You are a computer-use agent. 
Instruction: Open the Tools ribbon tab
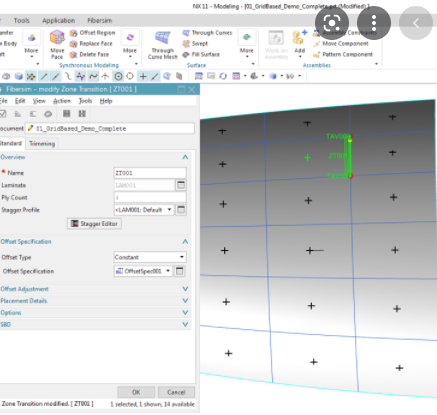click(21, 21)
